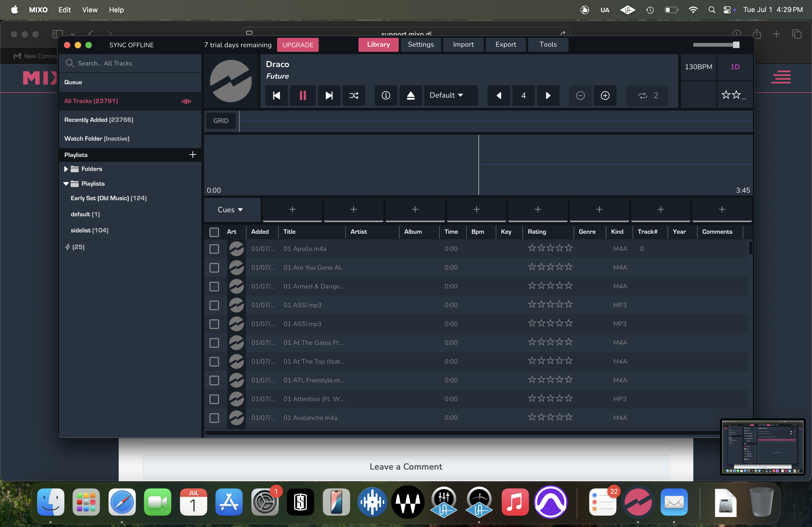The height and width of the screenshot is (527, 812).
Task: Check the box for 01 Apollo.m4a
Action: 214,249
